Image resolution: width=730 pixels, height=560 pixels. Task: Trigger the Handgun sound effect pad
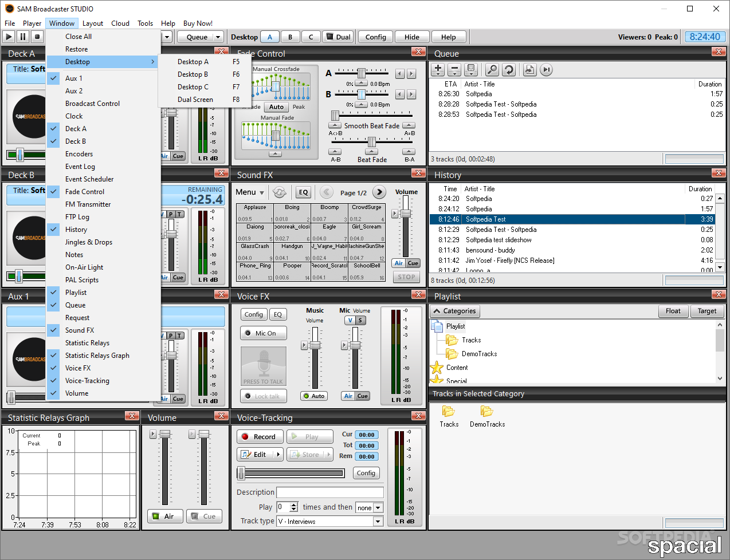(x=292, y=252)
